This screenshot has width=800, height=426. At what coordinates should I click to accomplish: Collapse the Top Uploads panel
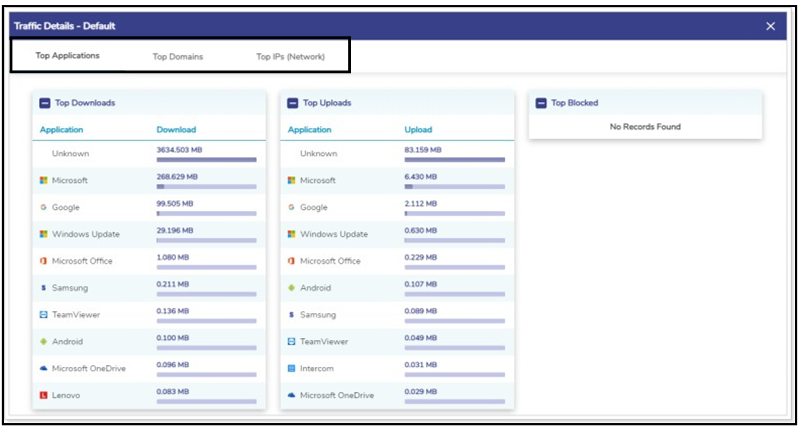[x=293, y=103]
